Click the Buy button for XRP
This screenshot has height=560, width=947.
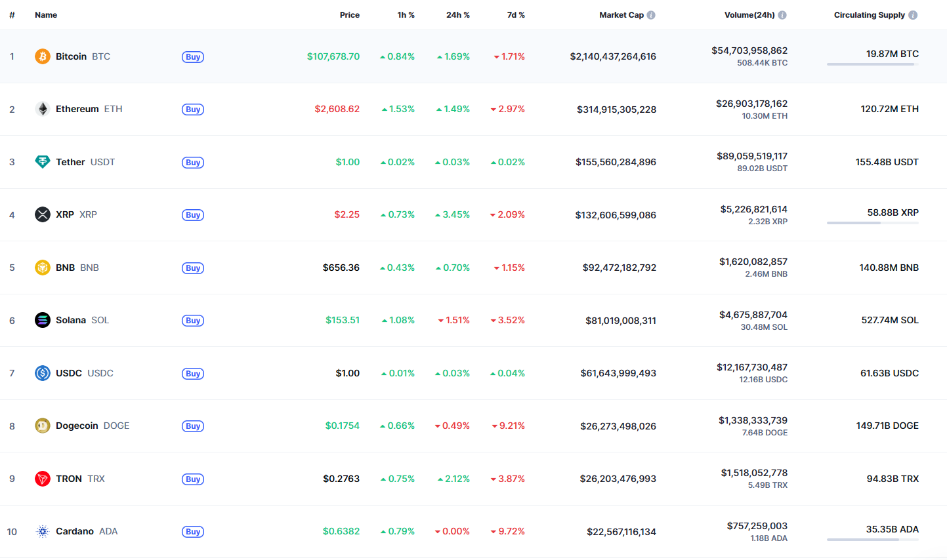(x=193, y=215)
